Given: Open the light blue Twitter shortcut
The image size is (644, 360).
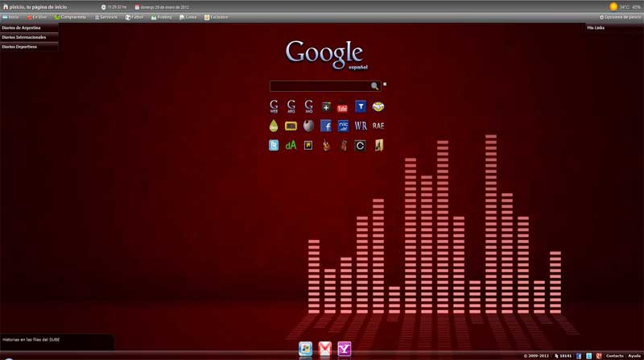Looking at the screenshot, I should tap(274, 146).
